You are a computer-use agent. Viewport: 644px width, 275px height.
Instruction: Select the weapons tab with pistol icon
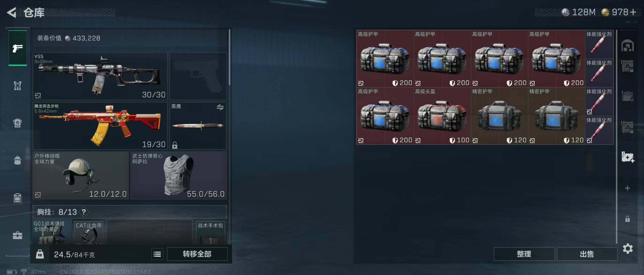pyautogui.click(x=18, y=48)
